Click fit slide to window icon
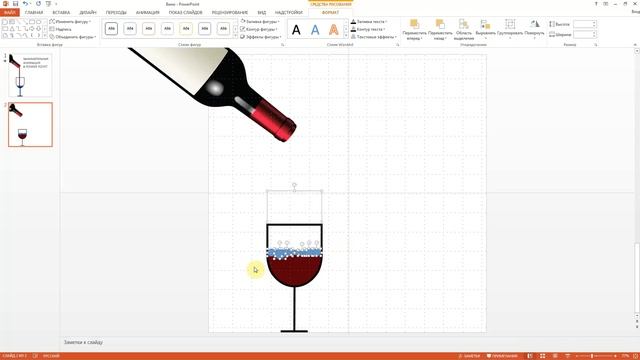Viewport: 640px width, 360px height. click(635, 356)
